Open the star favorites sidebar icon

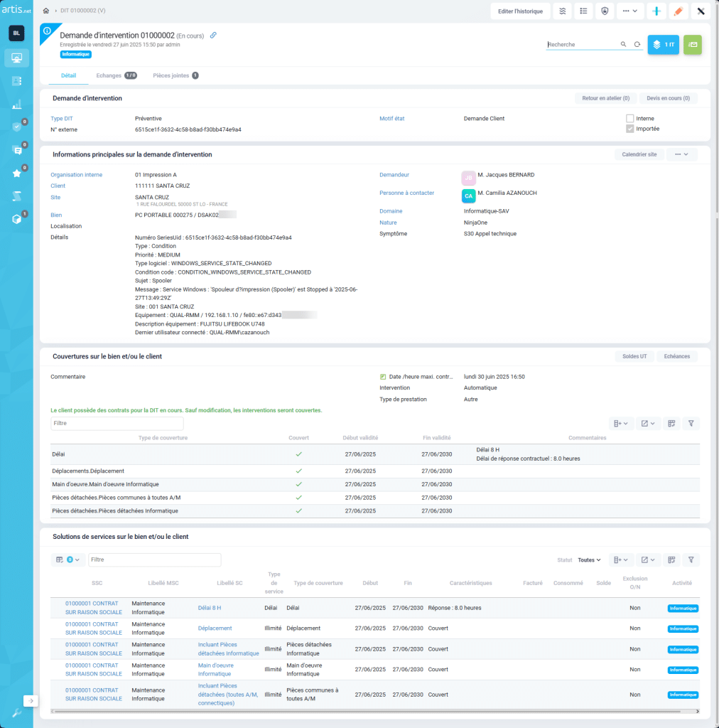pos(17,173)
